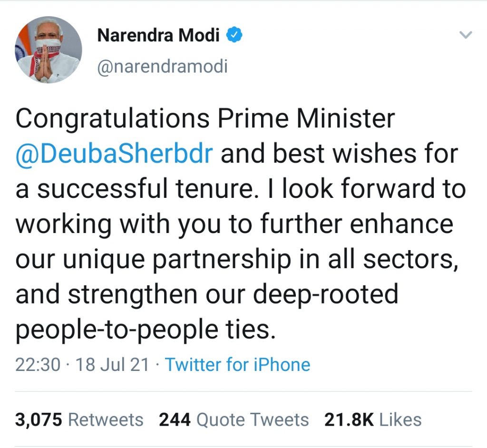Viewport: 487px width, 448px height.
Task: Open the @DeubaSherbdr mention
Action: pos(114,154)
